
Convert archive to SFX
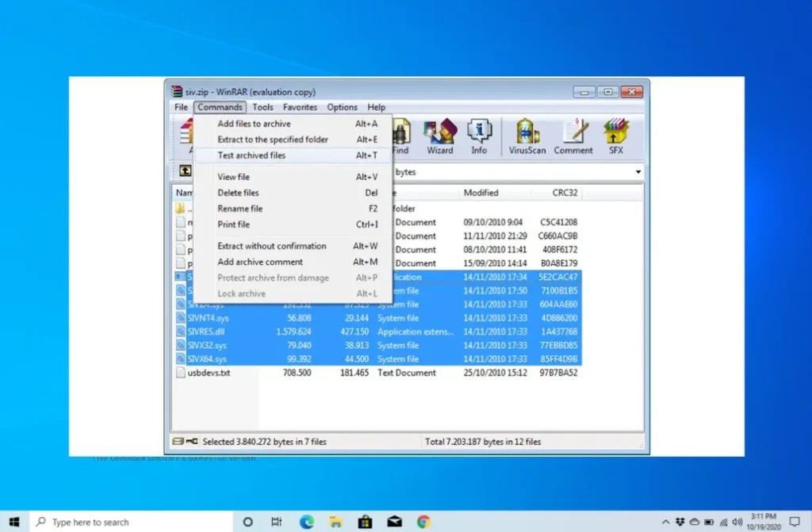[617, 135]
